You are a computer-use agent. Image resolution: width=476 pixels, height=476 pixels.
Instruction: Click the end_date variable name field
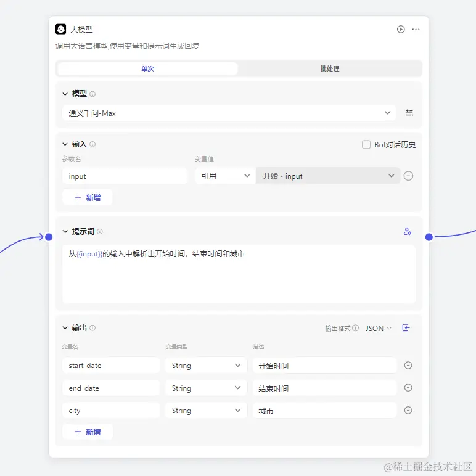[111, 388]
